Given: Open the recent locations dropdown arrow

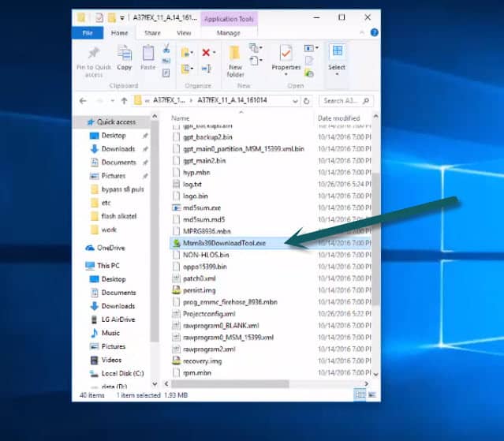Looking at the screenshot, I should click(x=113, y=101).
